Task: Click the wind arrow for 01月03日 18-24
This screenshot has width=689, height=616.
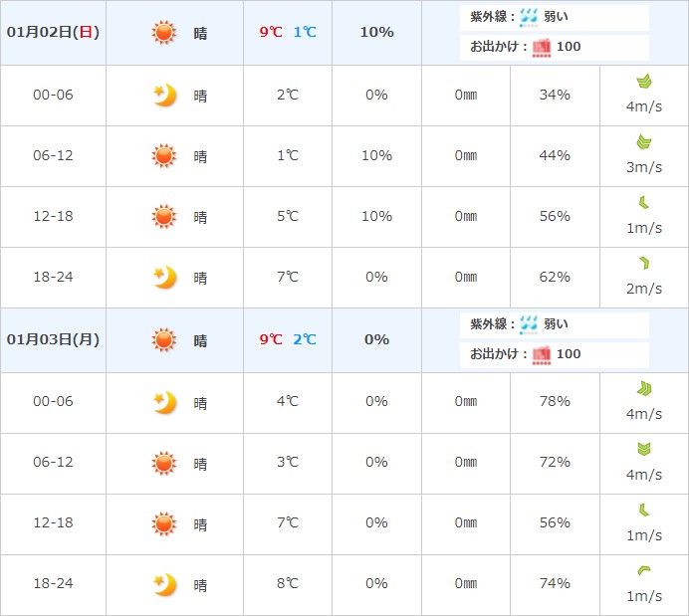Action: 644,570
